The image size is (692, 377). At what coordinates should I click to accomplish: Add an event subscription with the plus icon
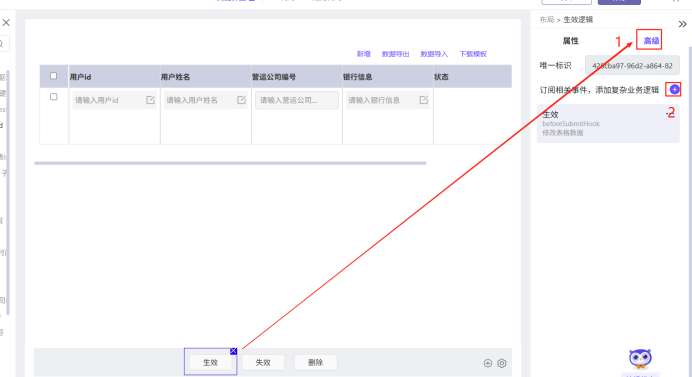(x=674, y=90)
